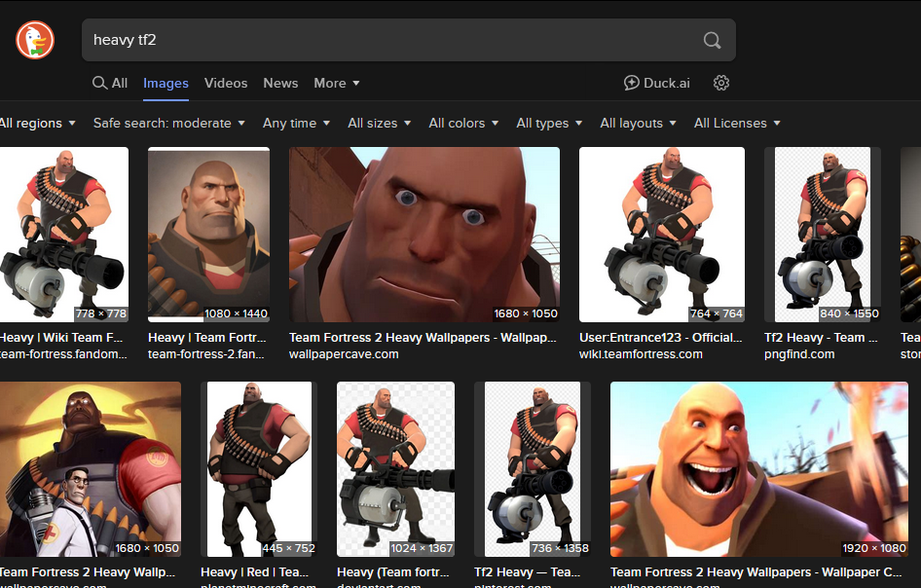The width and height of the screenshot is (921, 588).
Task: Switch to the Videos tab
Action: point(226,83)
